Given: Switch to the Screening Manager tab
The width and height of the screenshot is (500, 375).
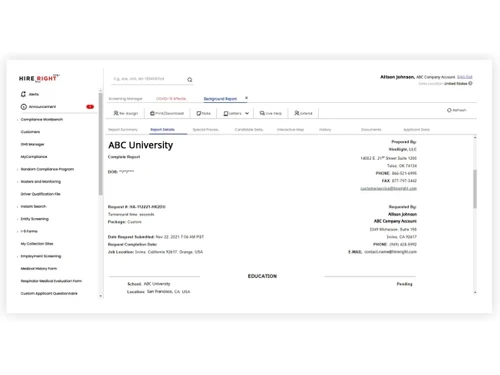Looking at the screenshot, I should 125,99.
